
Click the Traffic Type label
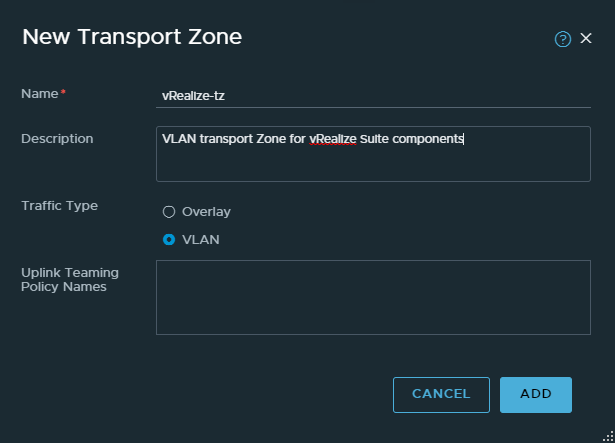click(59, 206)
